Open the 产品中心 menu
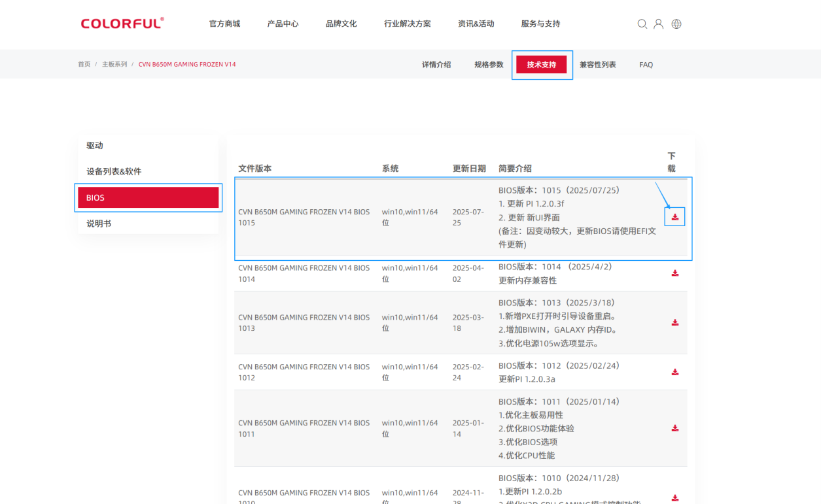The width and height of the screenshot is (821, 504). [x=282, y=24]
